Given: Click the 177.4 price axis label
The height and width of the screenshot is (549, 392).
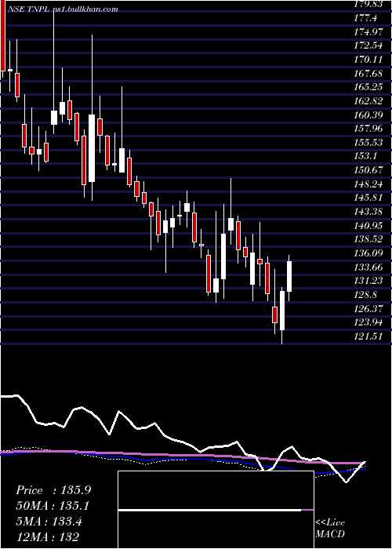Looking at the screenshot, I should tap(365, 18).
